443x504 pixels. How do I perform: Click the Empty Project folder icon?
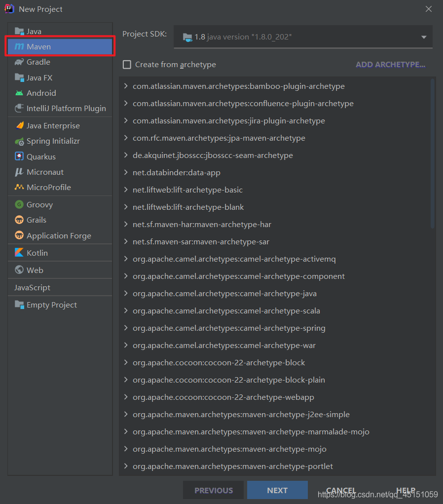[x=19, y=305]
